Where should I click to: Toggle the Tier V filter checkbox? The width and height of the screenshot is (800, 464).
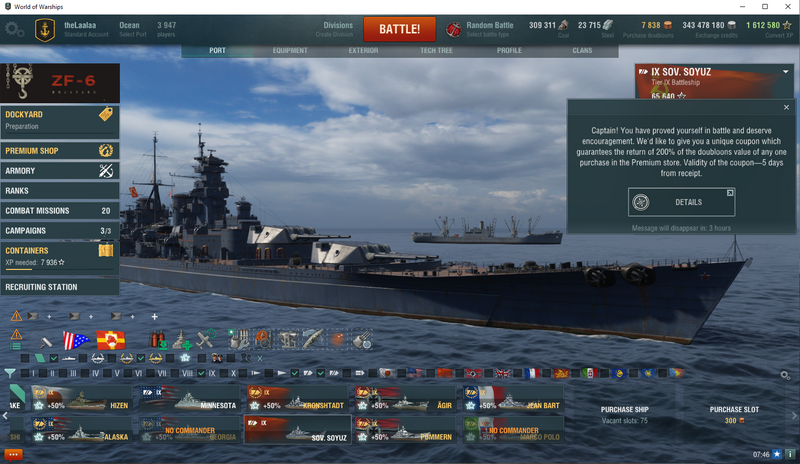click(107, 374)
